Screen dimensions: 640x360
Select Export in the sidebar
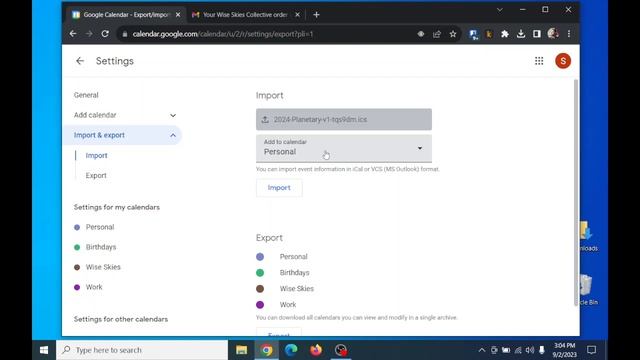pyautogui.click(x=96, y=176)
